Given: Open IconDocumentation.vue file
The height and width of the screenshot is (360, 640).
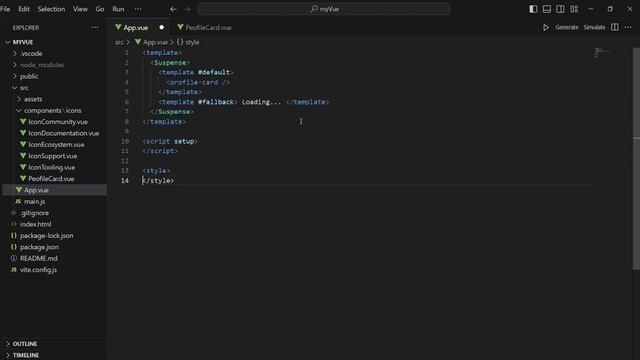Looking at the screenshot, I should 64,133.
